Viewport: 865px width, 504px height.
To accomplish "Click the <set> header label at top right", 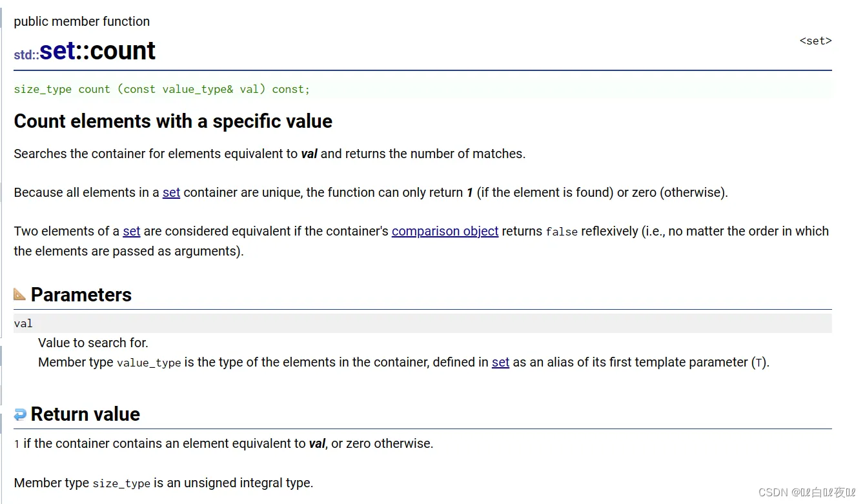I will point(815,41).
